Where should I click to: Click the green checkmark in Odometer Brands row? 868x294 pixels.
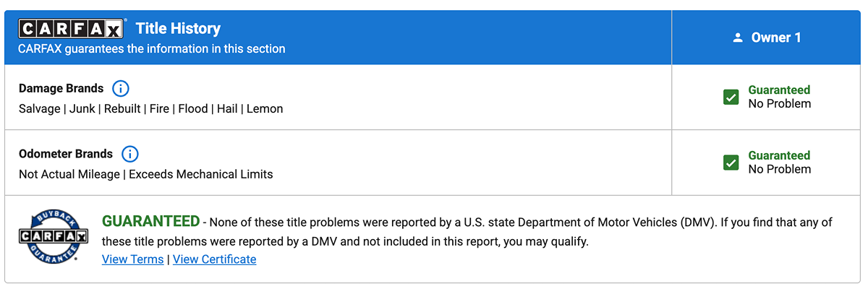(x=731, y=162)
